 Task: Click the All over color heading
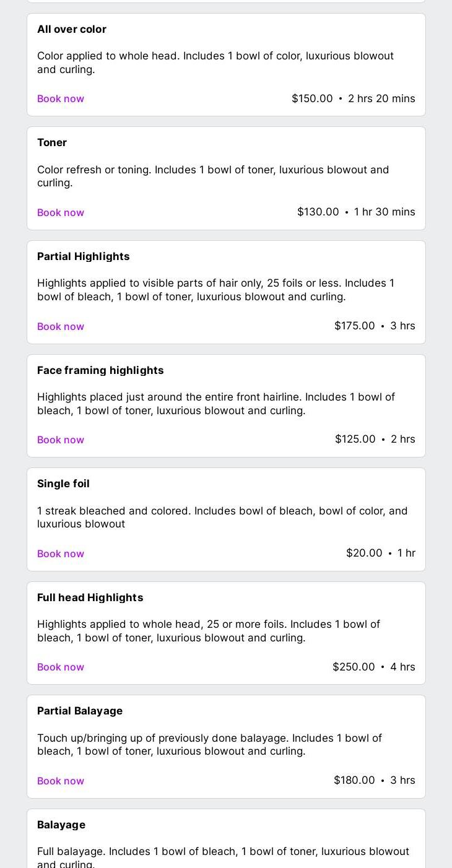pos(72,29)
